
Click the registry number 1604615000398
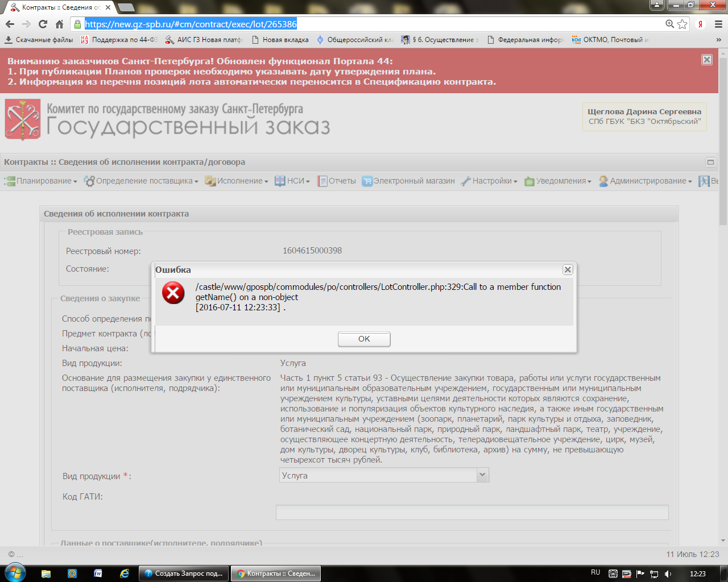click(x=312, y=251)
